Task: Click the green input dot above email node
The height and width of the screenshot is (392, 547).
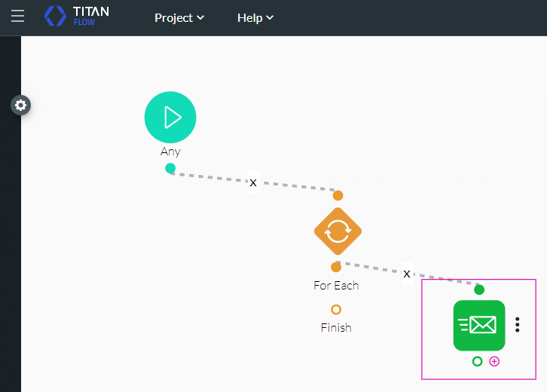Action: [479, 289]
